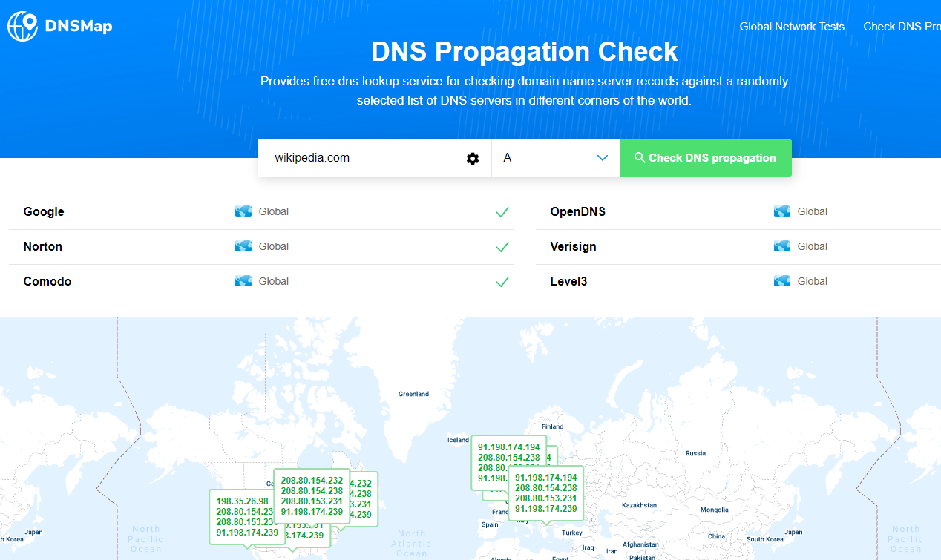
Task: Click the IP results tooltip over Europe
Action: tap(545, 493)
